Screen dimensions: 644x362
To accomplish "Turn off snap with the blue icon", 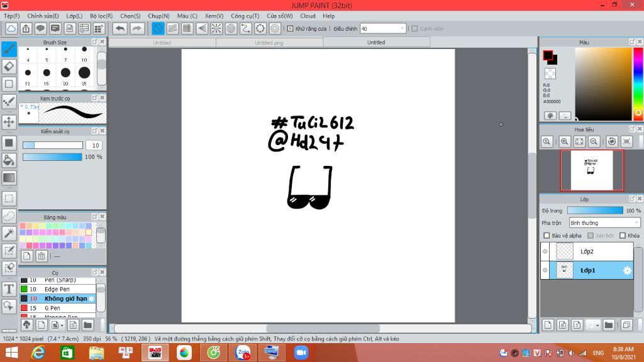I will (158, 28).
